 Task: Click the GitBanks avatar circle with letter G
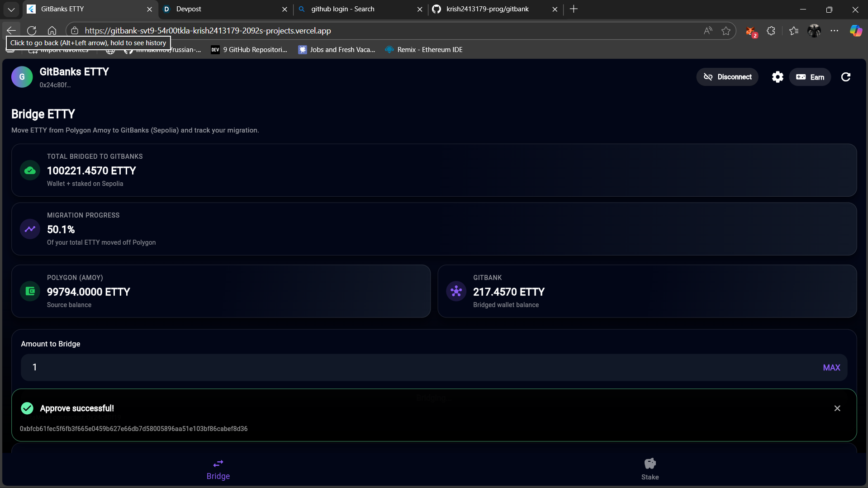coord(22,77)
